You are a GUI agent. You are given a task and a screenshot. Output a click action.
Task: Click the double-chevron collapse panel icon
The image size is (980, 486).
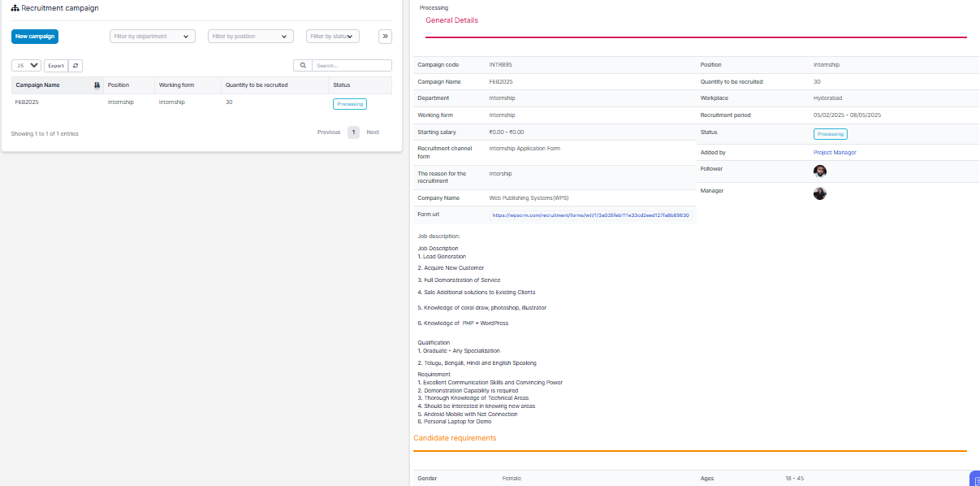(x=385, y=36)
